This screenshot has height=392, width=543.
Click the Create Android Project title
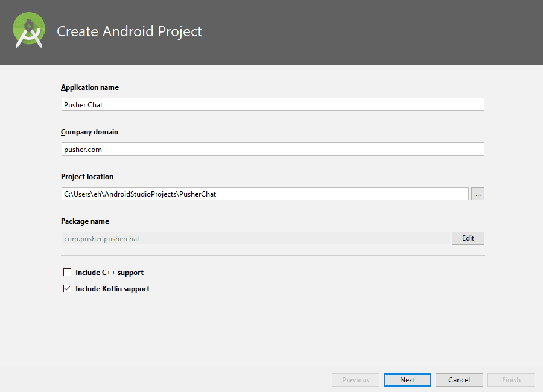coord(129,31)
